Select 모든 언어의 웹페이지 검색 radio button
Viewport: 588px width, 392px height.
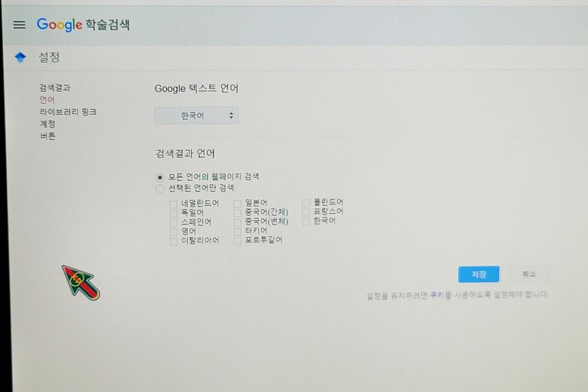(x=160, y=177)
